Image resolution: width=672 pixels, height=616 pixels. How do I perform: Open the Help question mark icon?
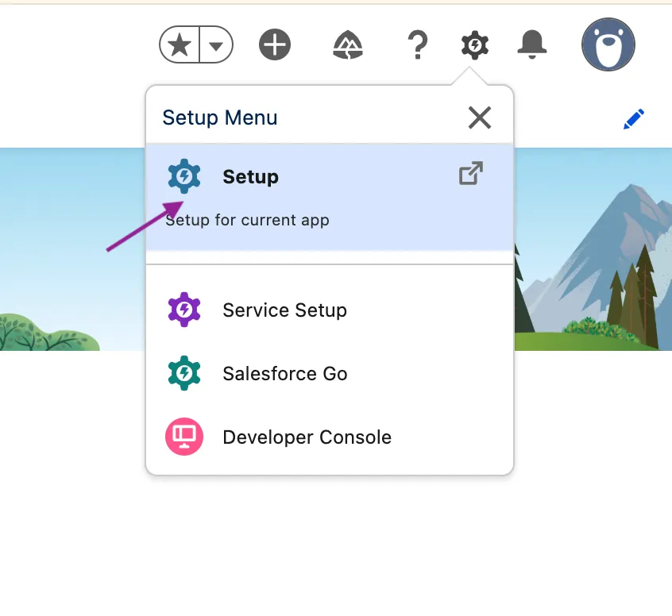click(x=417, y=45)
